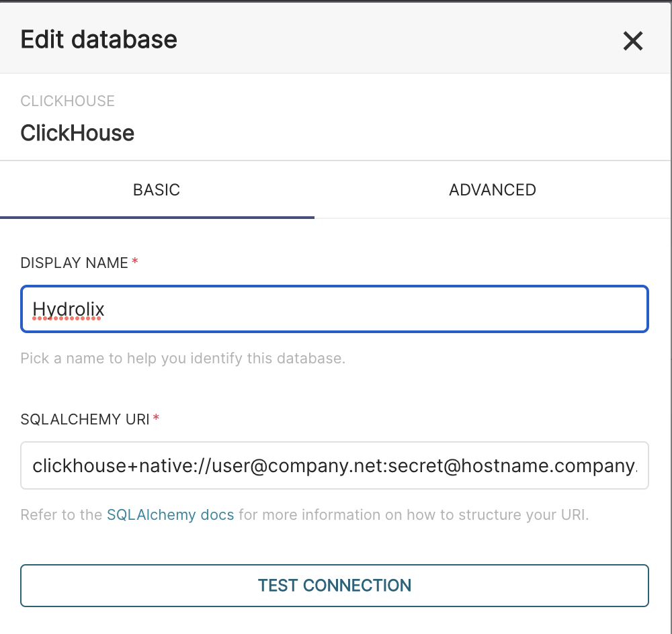
Task: Select the BASIC tab
Action: pos(157,190)
